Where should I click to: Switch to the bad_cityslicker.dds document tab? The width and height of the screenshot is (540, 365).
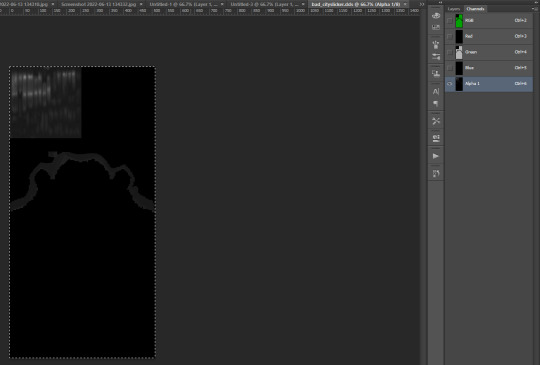coord(356,4)
